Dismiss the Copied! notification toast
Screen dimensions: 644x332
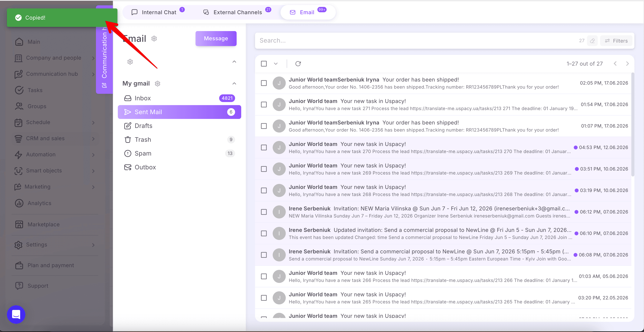tap(62, 18)
